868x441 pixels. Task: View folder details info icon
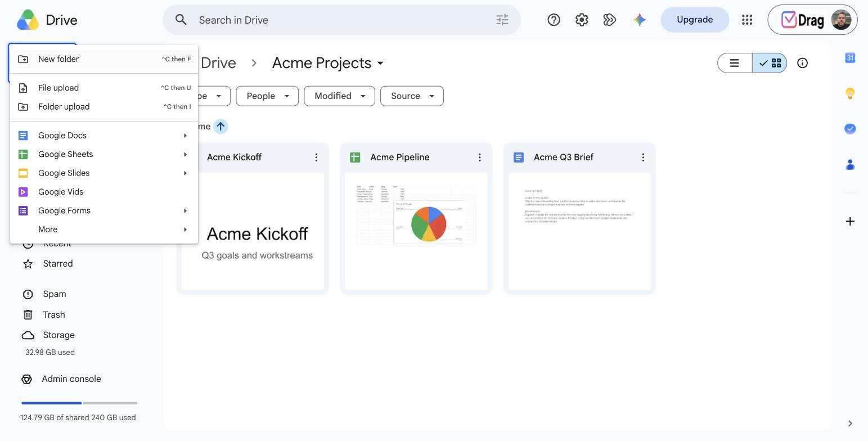point(802,63)
